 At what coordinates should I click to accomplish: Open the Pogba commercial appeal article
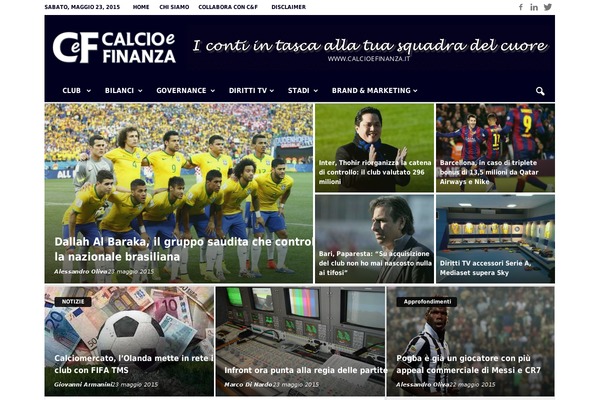(468, 364)
